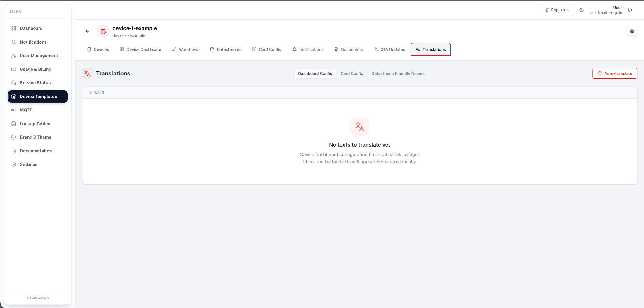This screenshot has height=308, width=644.
Task: Click the logout icon next to user
Action: (630, 10)
